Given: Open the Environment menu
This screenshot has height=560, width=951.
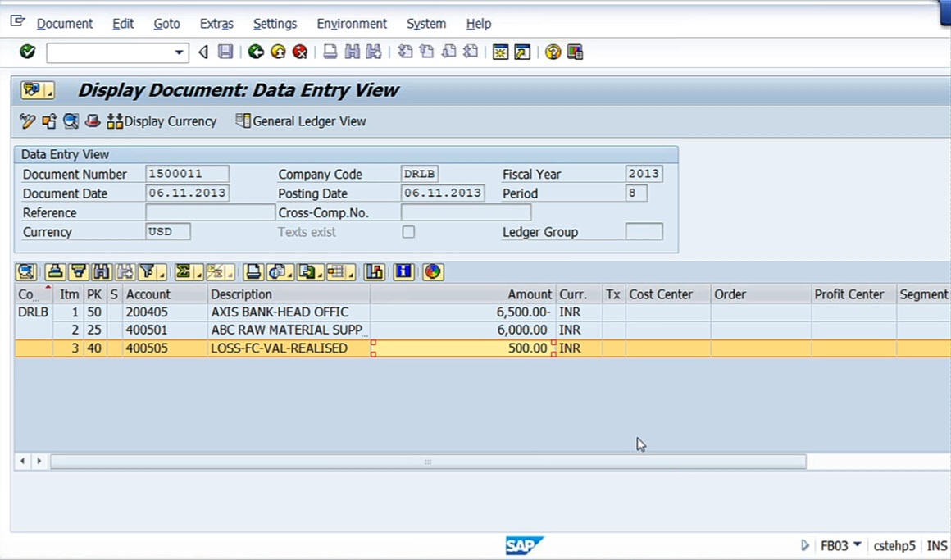Looking at the screenshot, I should 352,24.
